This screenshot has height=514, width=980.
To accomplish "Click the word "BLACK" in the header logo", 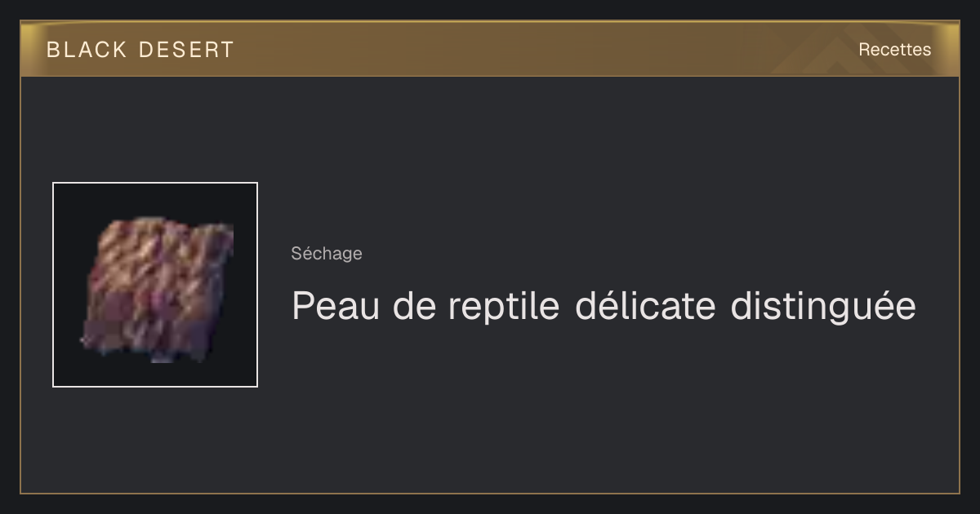I will tap(87, 50).
